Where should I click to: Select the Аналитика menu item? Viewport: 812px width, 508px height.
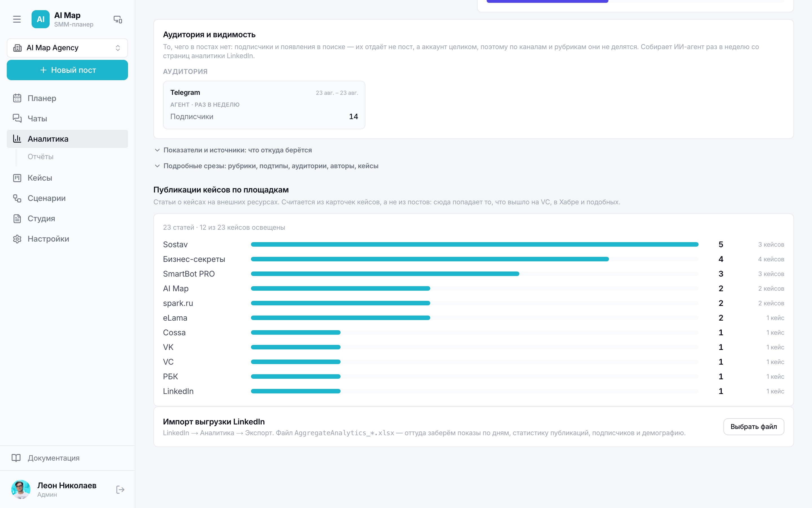(67, 139)
